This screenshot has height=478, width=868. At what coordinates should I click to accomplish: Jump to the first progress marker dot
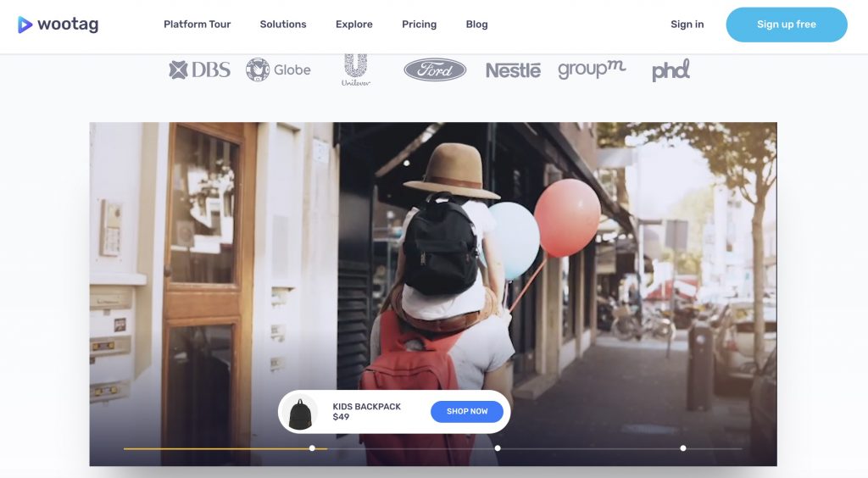click(312, 448)
